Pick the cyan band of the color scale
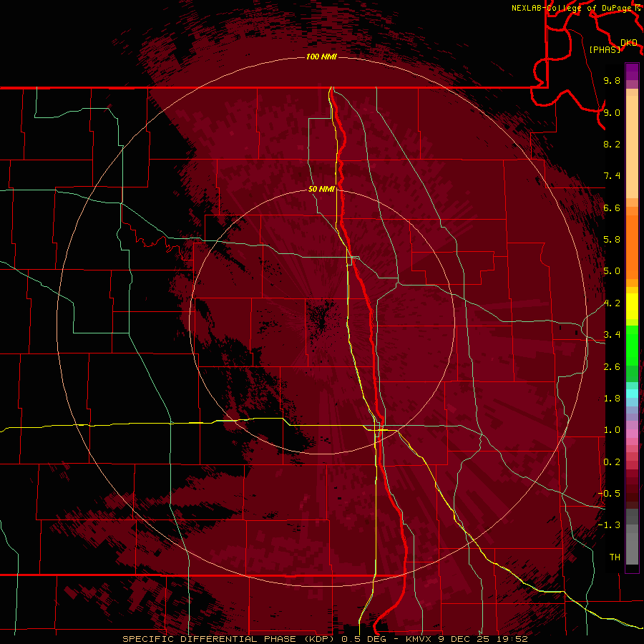 pos(632,394)
